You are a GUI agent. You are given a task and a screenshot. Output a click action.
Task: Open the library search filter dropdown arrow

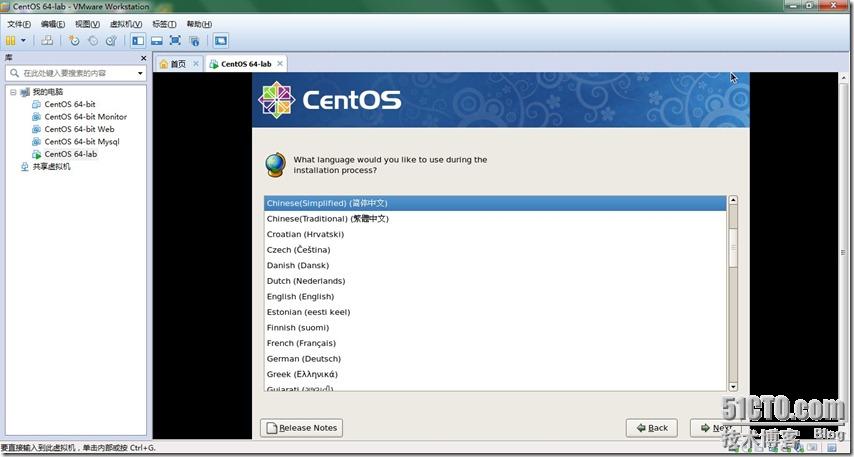(140, 73)
